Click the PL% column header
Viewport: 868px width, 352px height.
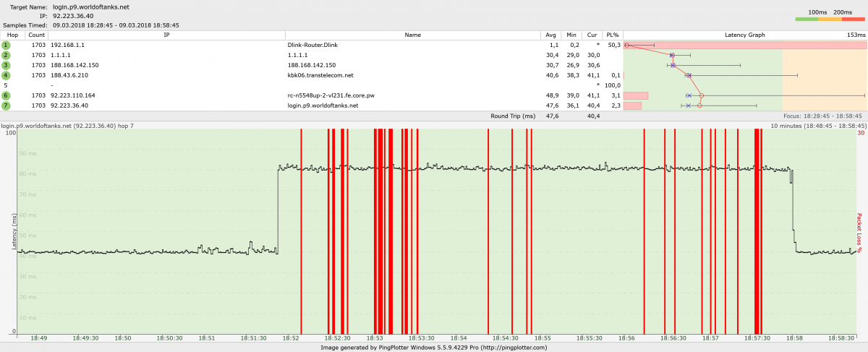[x=612, y=35]
